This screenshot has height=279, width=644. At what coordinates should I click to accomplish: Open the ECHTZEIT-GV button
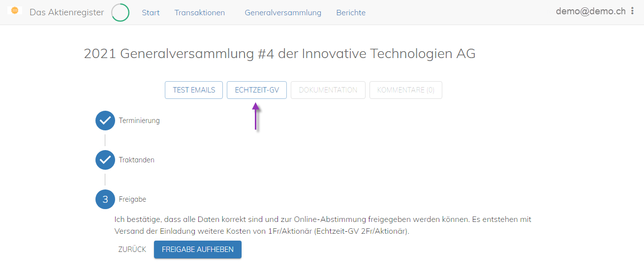click(257, 90)
